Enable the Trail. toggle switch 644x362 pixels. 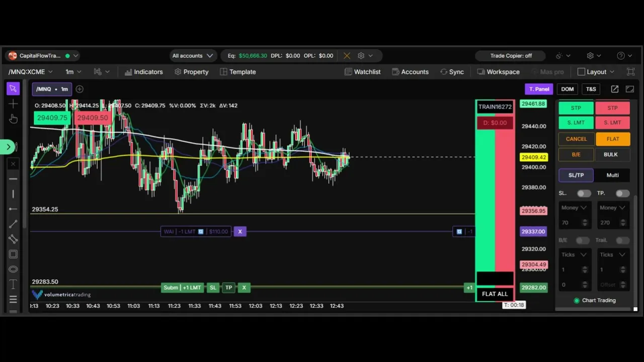coord(622,240)
